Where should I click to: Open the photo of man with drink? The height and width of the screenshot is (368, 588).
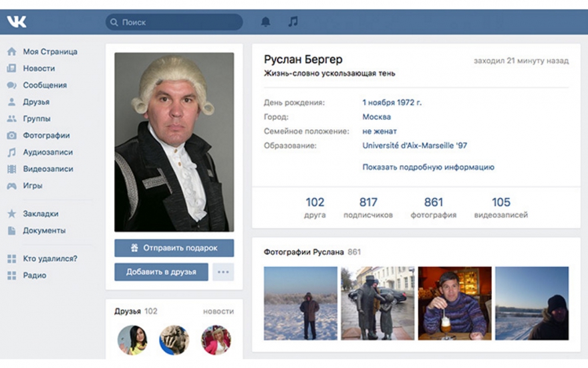pos(454,303)
